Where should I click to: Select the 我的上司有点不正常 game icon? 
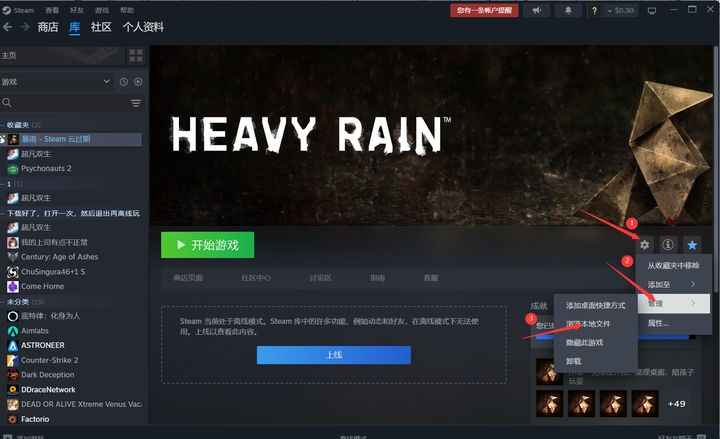pos(13,242)
